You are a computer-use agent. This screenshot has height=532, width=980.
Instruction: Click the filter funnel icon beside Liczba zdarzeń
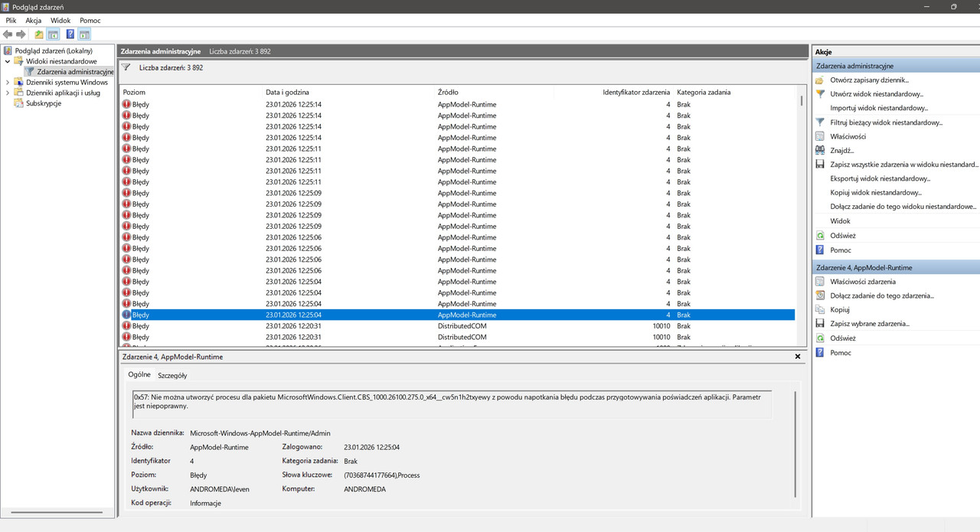point(126,67)
